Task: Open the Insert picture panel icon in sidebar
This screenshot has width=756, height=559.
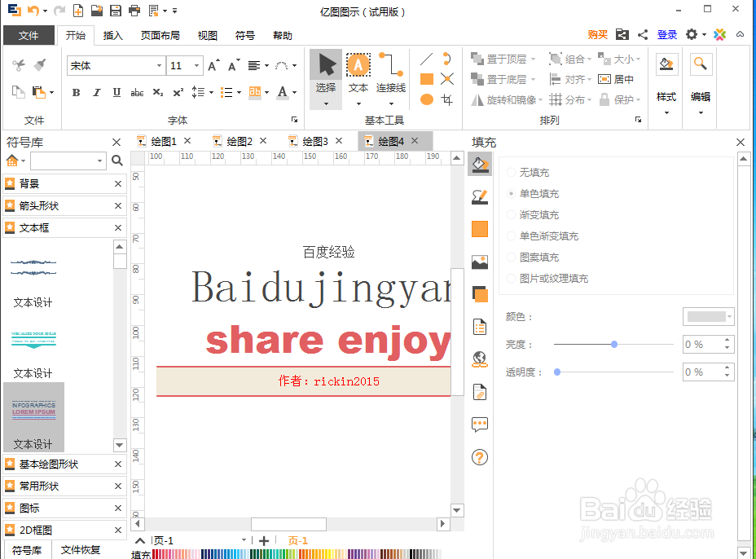Action: pyautogui.click(x=480, y=262)
